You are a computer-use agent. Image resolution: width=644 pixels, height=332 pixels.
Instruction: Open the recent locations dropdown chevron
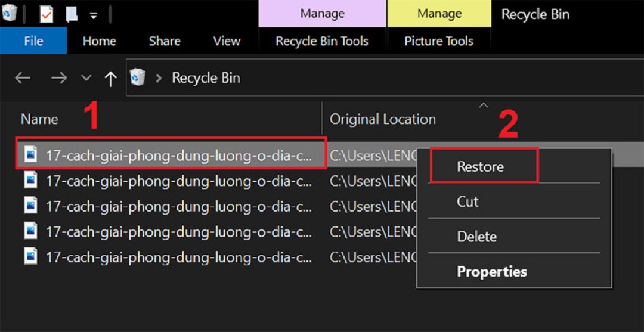(x=86, y=78)
